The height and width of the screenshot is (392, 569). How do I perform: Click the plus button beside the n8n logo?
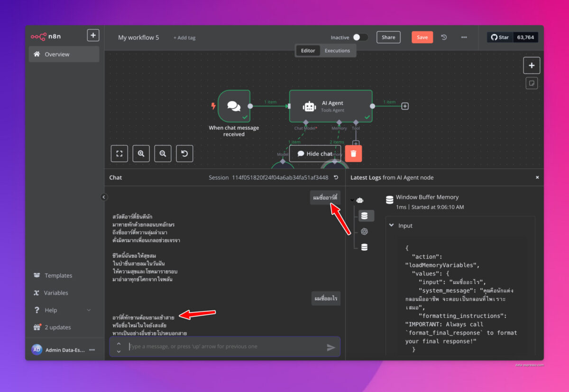click(x=93, y=35)
